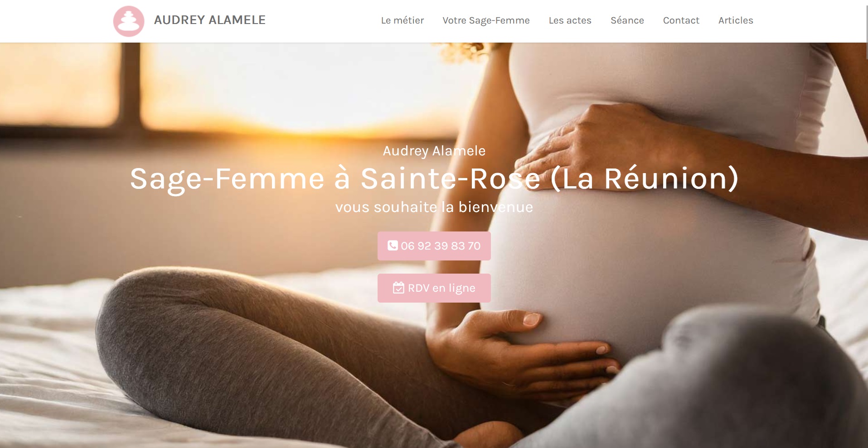Screen dimensions: 868x448
Task: Click the vous souhaite la bienvenue subtitle
Action: point(434,207)
